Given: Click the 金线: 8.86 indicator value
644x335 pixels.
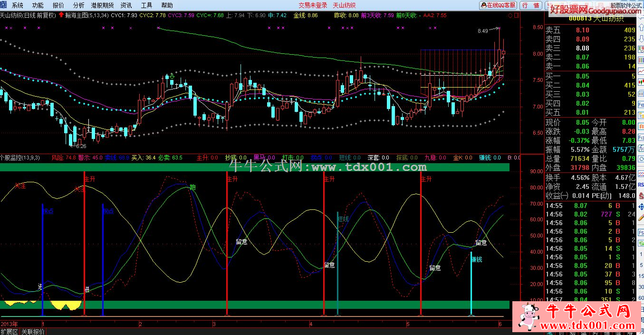Looking at the screenshot, I should pos(305,15).
